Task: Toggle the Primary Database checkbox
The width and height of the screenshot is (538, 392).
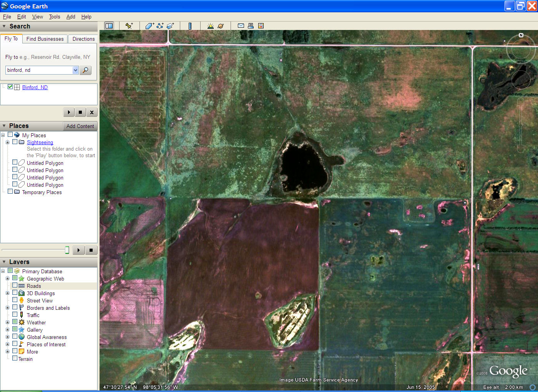Action: pyautogui.click(x=10, y=271)
